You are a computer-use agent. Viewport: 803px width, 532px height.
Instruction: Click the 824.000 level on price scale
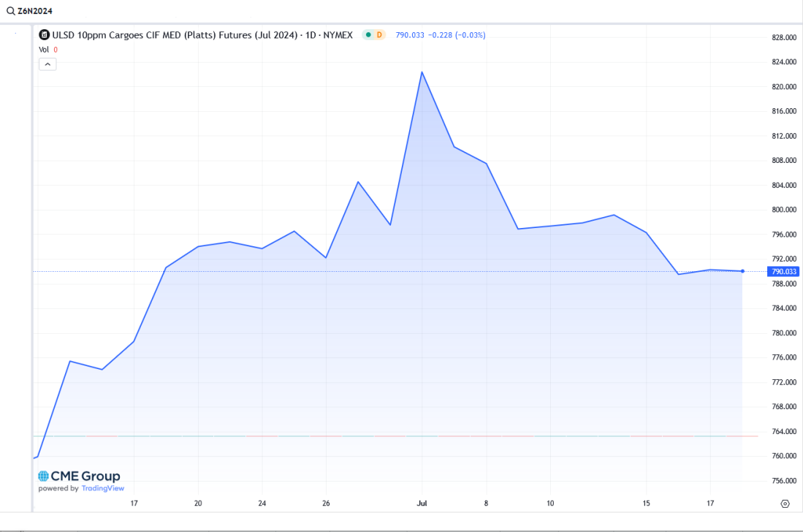(x=783, y=62)
